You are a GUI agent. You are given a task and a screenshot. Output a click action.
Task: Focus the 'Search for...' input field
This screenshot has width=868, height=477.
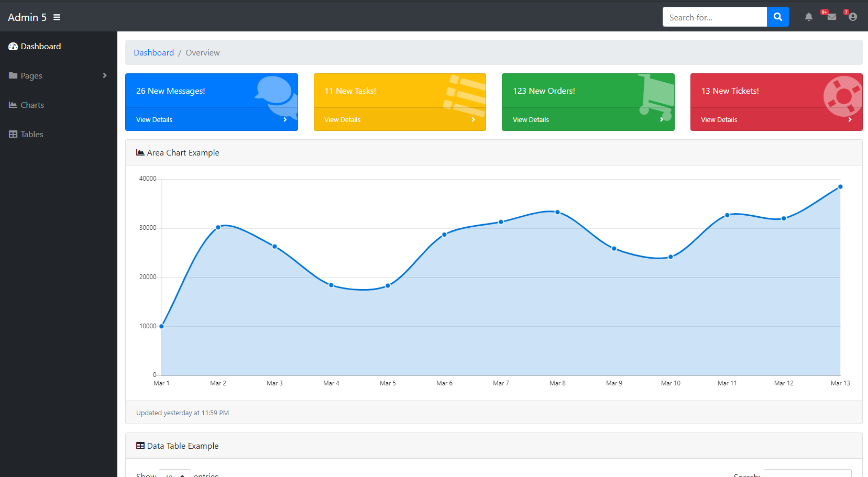tap(715, 17)
